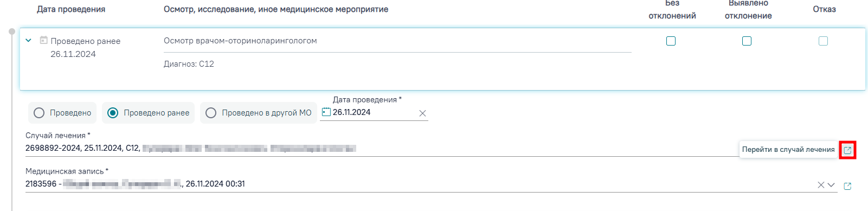Open the medical record external link icon
The image size is (868, 211).
[847, 186]
